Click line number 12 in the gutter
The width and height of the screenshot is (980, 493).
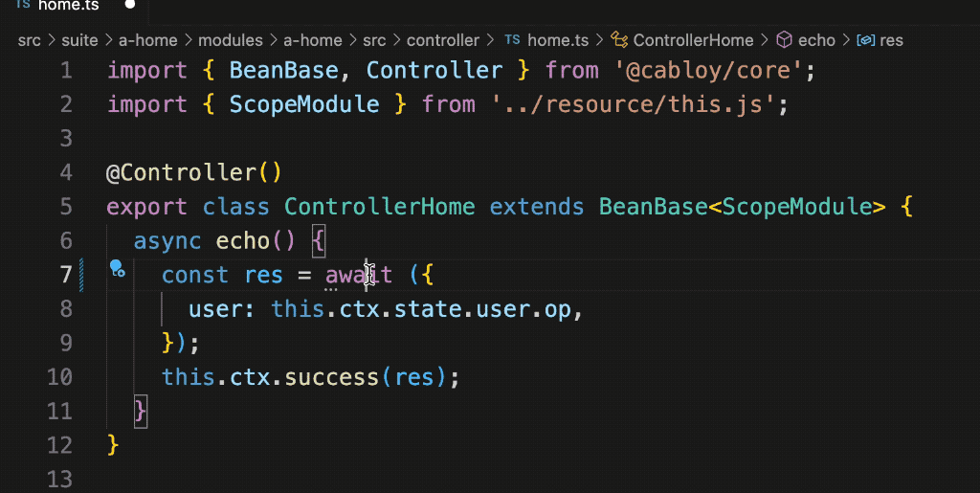[x=59, y=445]
